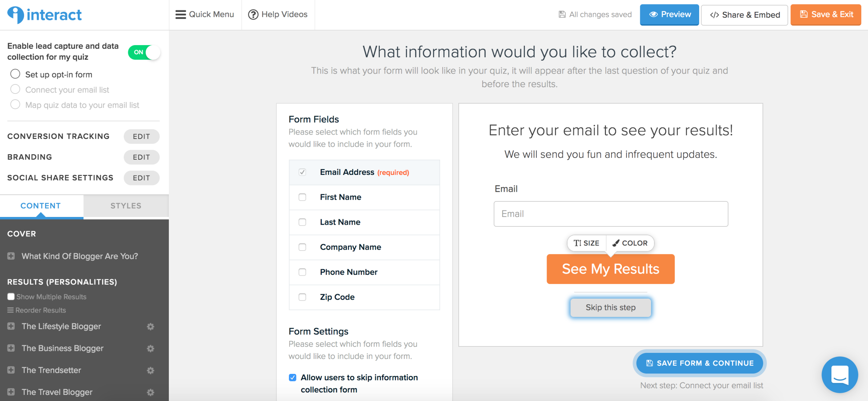Image resolution: width=868 pixels, height=401 pixels.
Task: Expand the What Kind Of Blogger cover item
Action: pyautogui.click(x=11, y=256)
